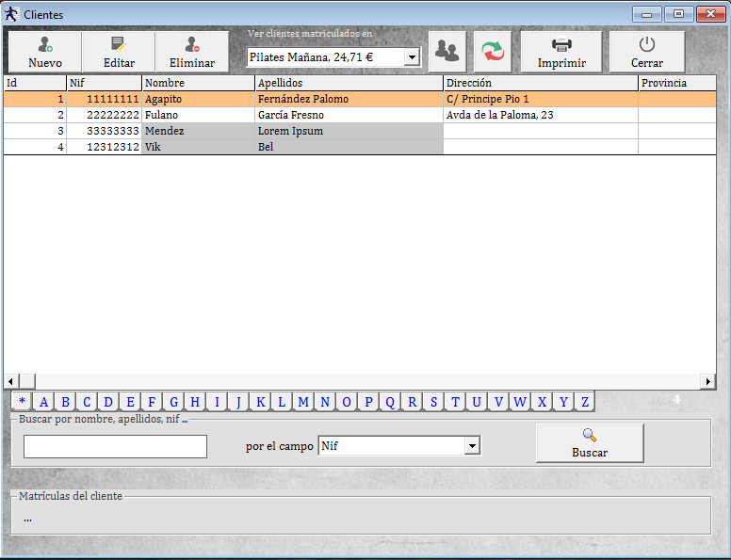Select the letter Z filter tab
Viewport: 731px width, 560px height.
585,402
